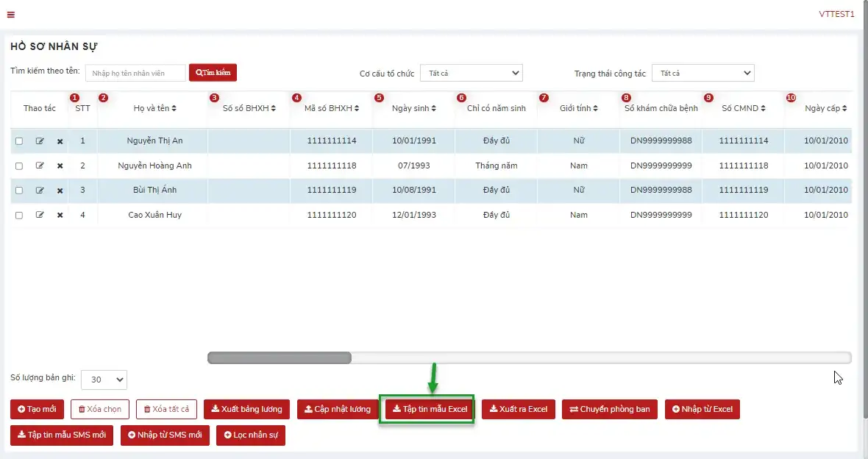Viewport: 868px width, 459px height.
Task: Click the name cell Cao Xuân Huy
Action: (154, 215)
